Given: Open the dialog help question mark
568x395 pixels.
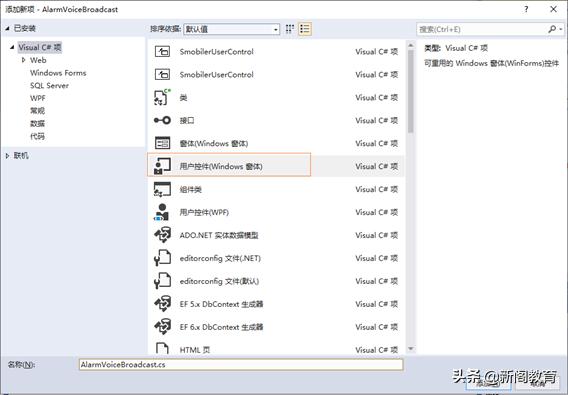Looking at the screenshot, I should click(x=526, y=9).
